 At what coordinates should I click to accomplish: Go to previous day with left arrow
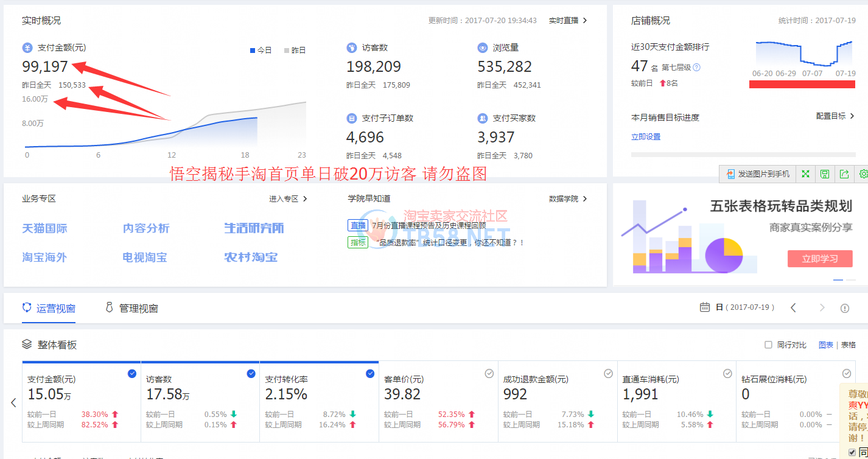[x=793, y=308]
